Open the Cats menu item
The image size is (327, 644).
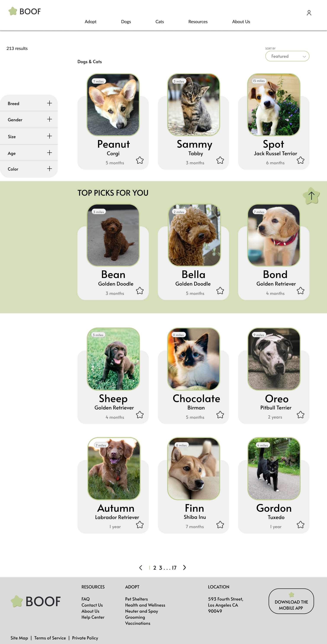pos(160,22)
